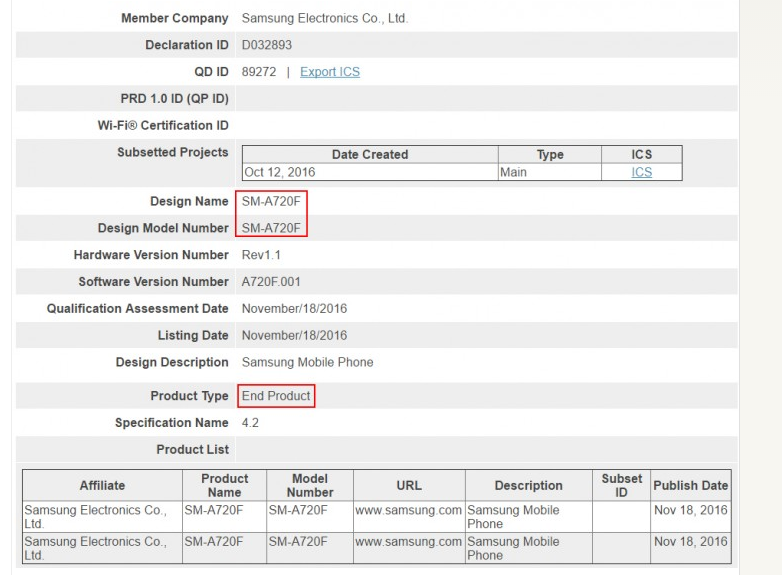This screenshot has width=782, height=575.
Task: Select End Product type value
Action: pyautogui.click(x=276, y=396)
